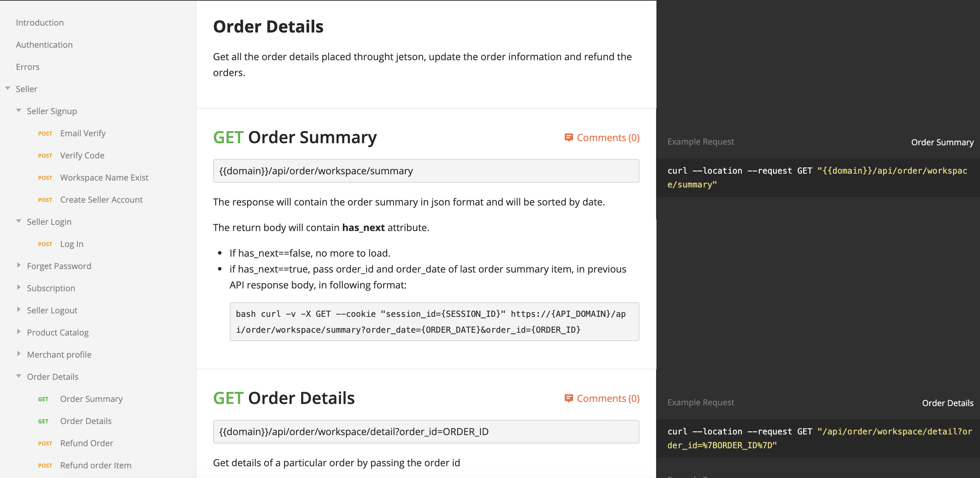The image size is (980, 478).
Task: Go to the Authentication section
Action: point(44,45)
